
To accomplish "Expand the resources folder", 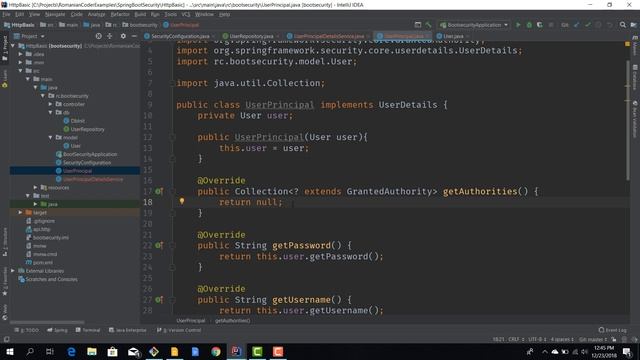I will [36, 187].
